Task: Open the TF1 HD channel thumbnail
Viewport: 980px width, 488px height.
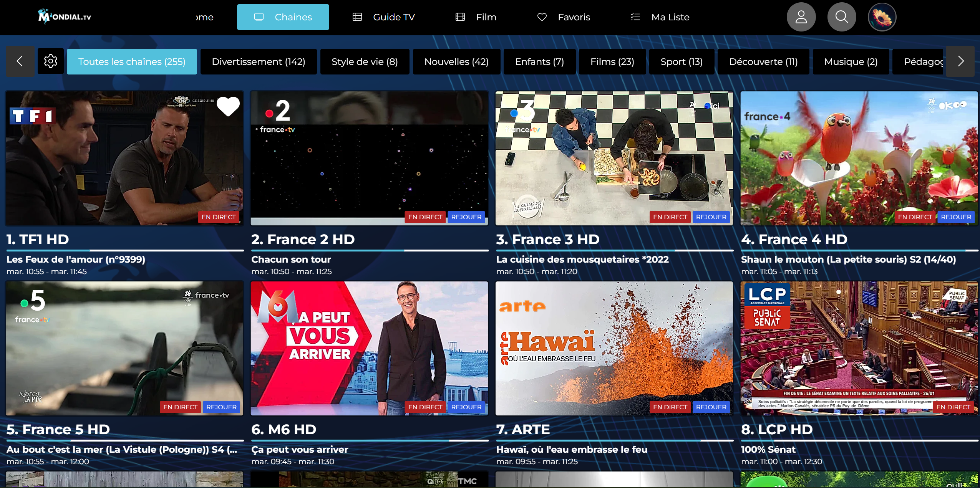Action: [x=124, y=158]
